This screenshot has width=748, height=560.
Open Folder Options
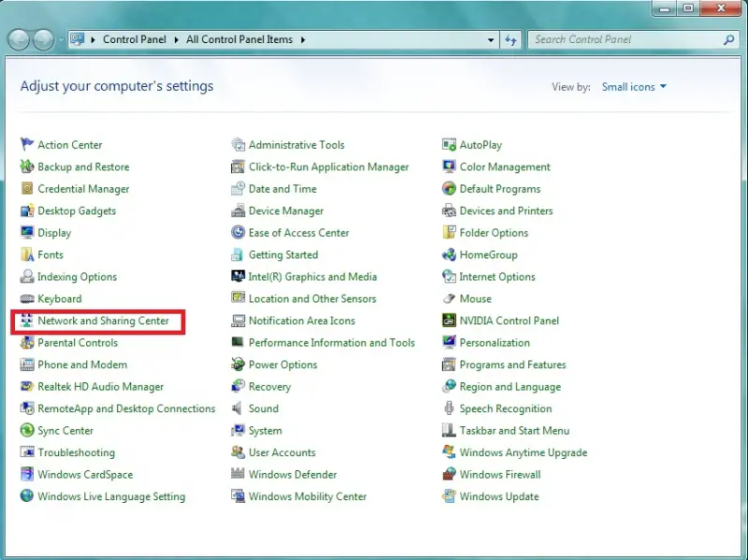point(494,233)
